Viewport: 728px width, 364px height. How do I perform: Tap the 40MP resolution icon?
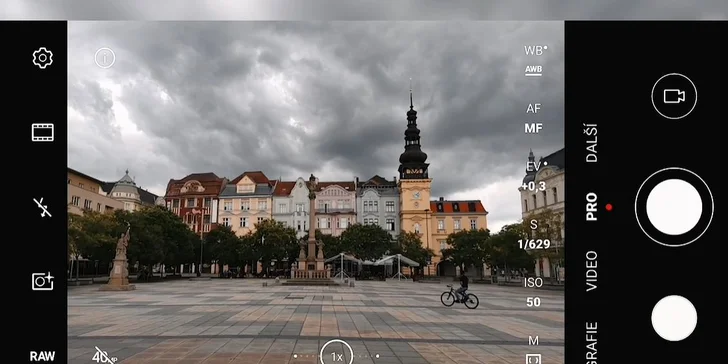tap(104, 356)
